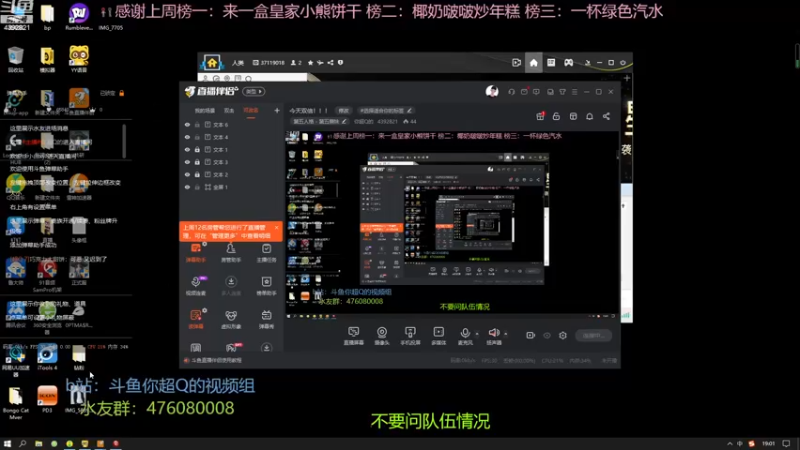
Task: Open the 主播任务 checklist tool
Action: (x=266, y=253)
